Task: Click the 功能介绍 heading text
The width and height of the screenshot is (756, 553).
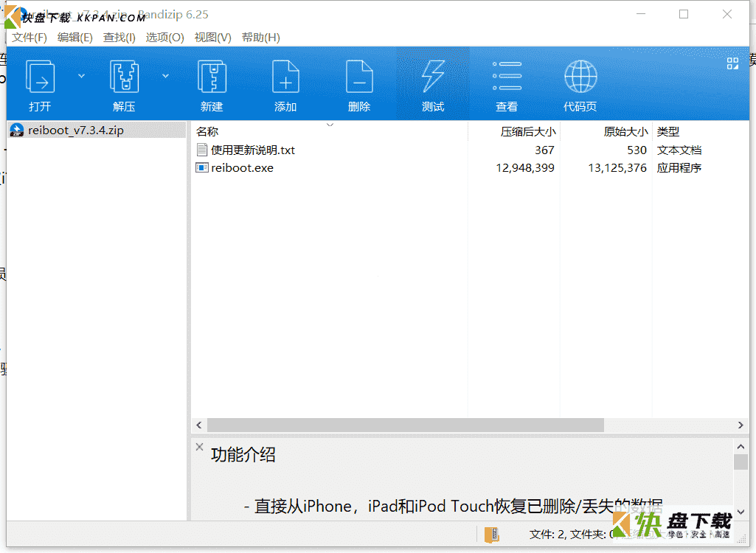Action: [243, 454]
